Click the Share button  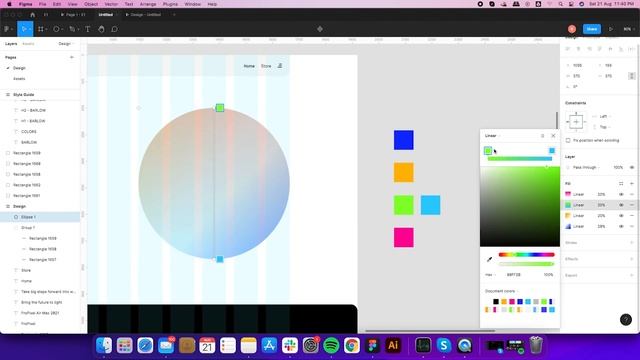coord(592,29)
